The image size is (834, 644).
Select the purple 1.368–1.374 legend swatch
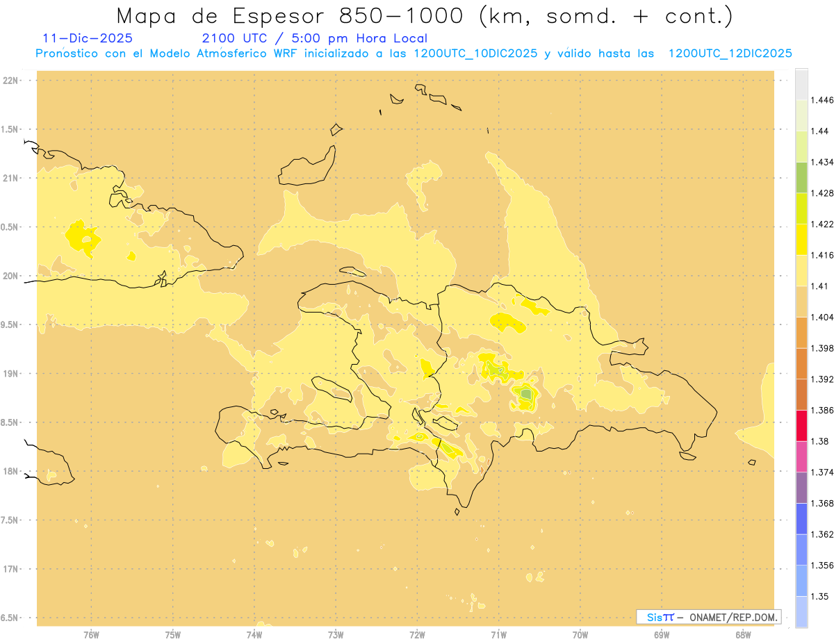point(801,488)
